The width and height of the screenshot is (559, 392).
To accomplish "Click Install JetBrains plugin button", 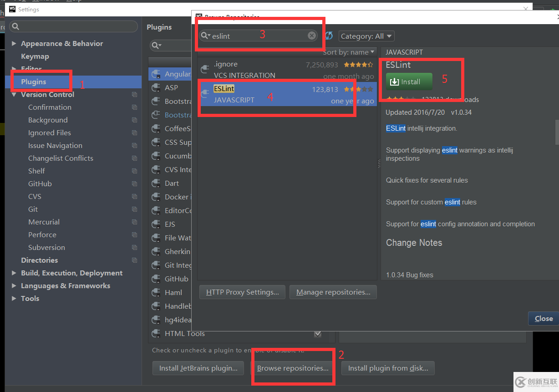I will click(198, 368).
